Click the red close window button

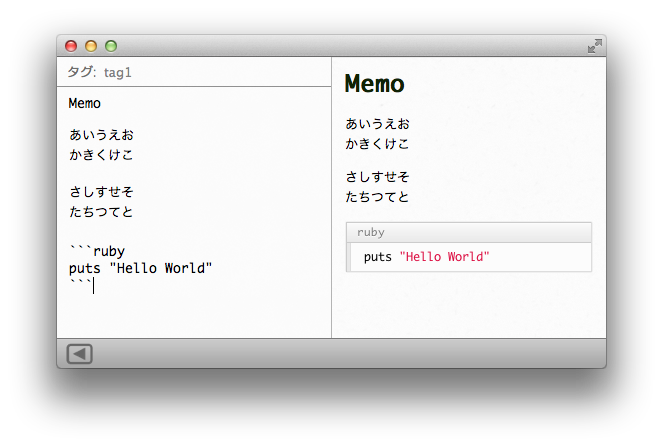pyautogui.click(x=71, y=46)
